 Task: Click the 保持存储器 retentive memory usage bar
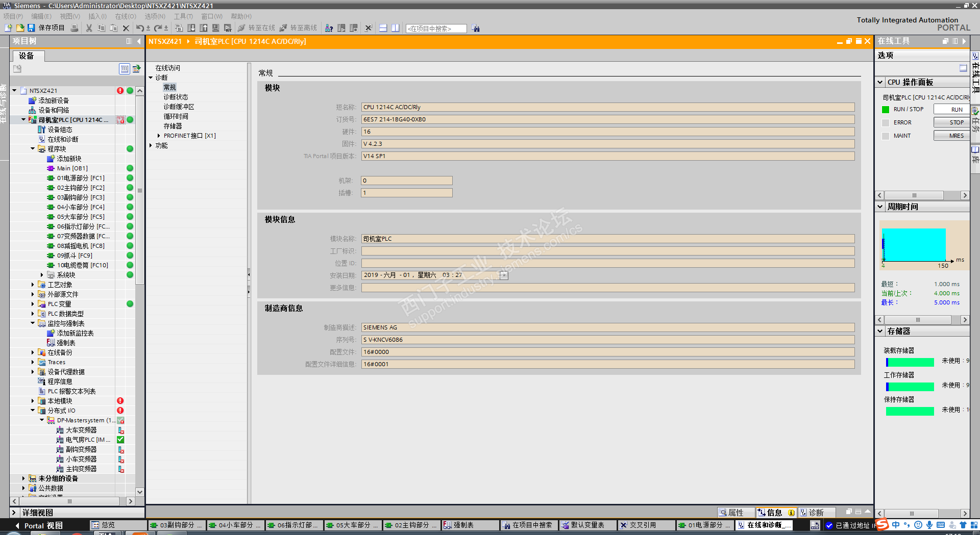click(910, 412)
